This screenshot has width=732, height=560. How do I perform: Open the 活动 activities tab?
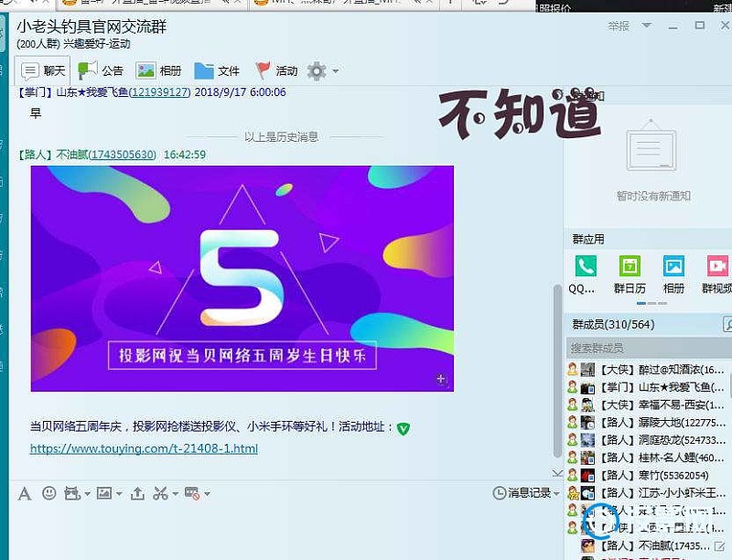point(276,71)
